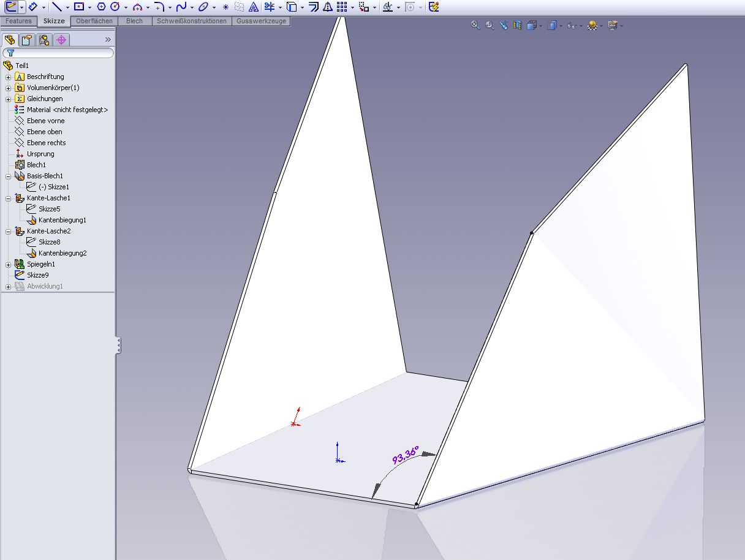The height and width of the screenshot is (560, 745).
Task: Expand the Spiegeln1 tree node
Action: (x=9, y=265)
